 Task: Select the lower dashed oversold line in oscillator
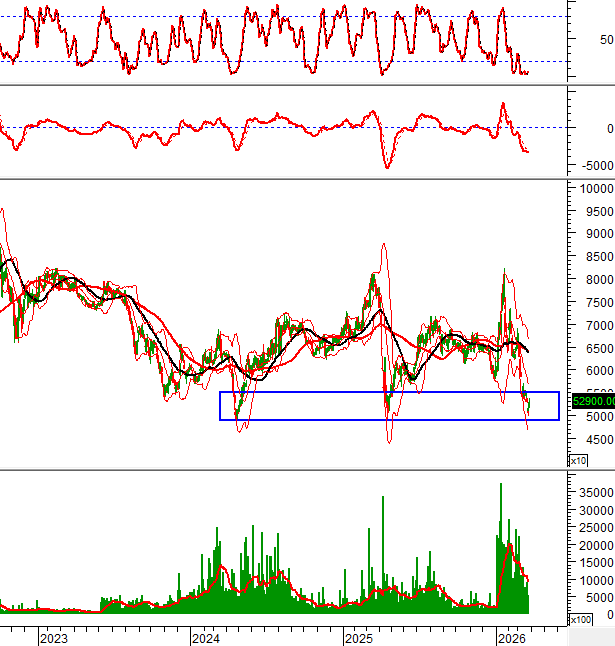pos(280,61)
